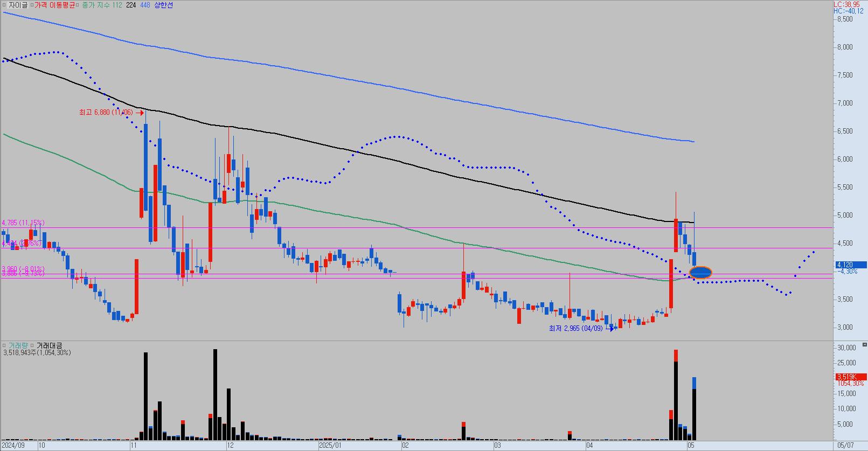Select the HC:-40.12 readout

849,11
